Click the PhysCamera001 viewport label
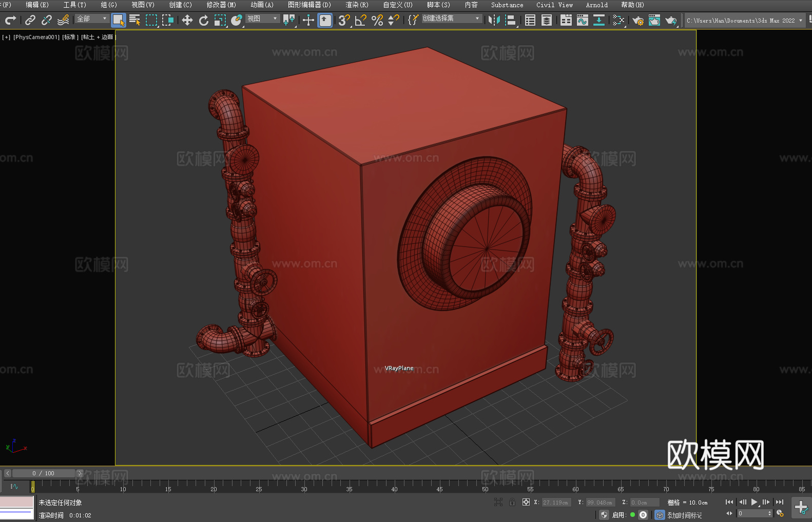 pyautogui.click(x=36, y=37)
